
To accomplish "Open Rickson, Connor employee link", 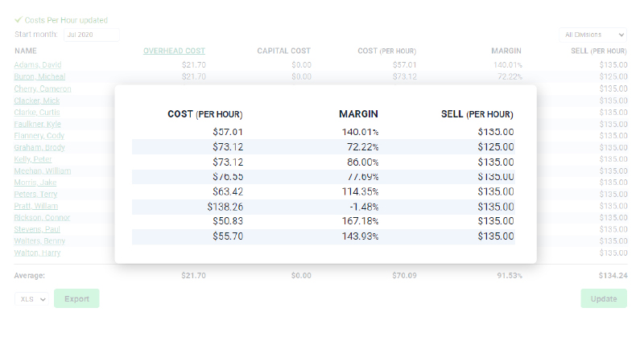I will tap(42, 217).
